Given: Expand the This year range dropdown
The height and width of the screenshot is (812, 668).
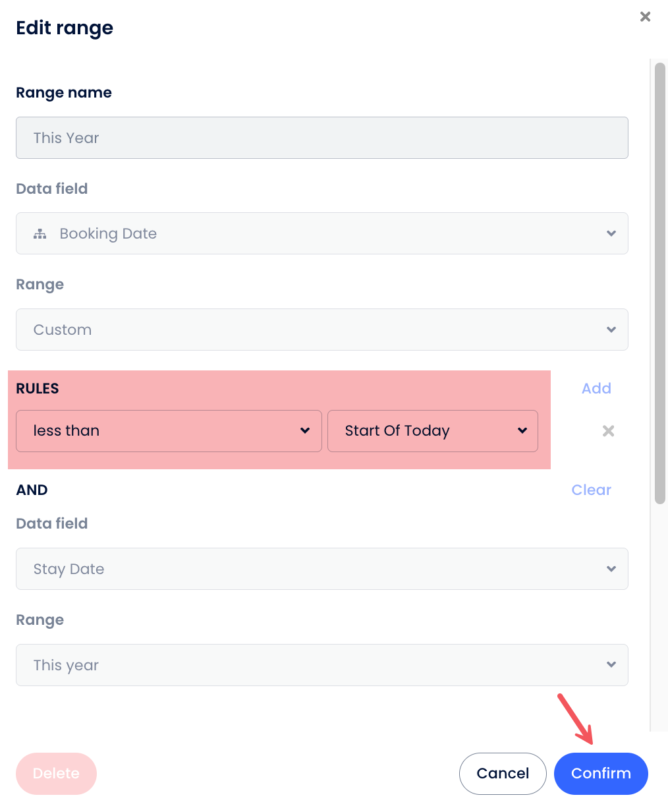Looking at the screenshot, I should coord(321,665).
